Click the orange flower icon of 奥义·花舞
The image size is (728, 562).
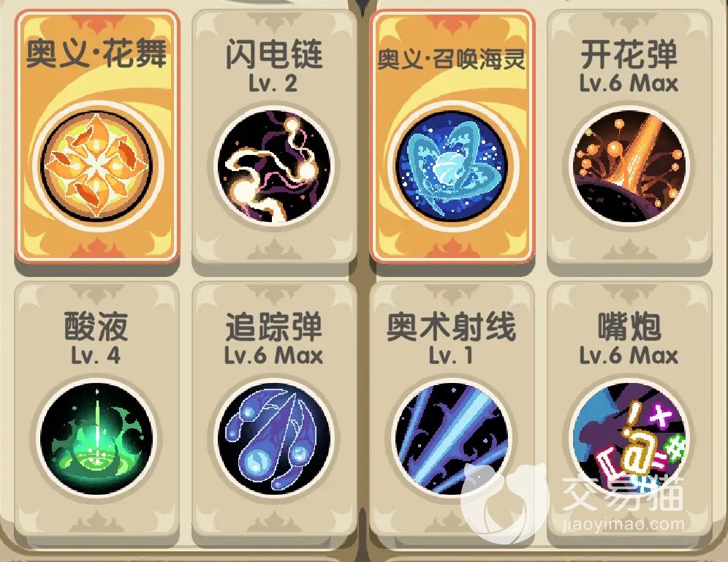click(x=96, y=164)
